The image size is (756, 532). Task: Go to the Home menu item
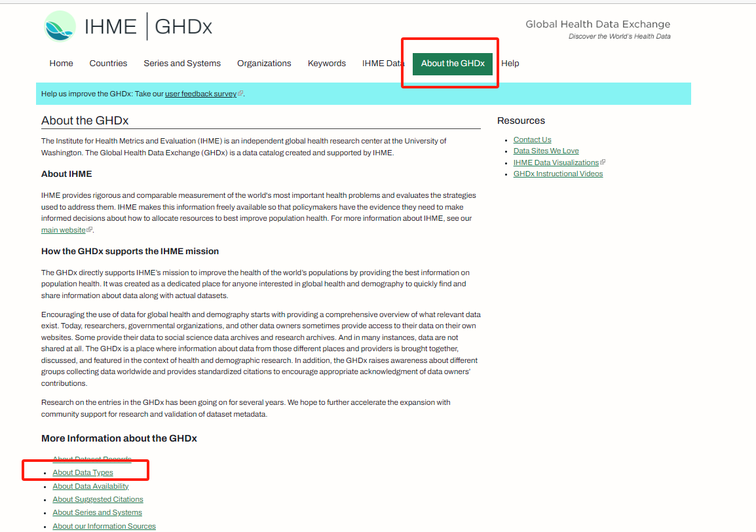click(61, 64)
